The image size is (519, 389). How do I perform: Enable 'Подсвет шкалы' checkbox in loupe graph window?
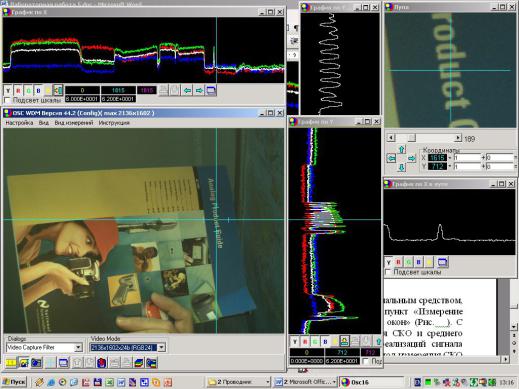click(x=388, y=272)
